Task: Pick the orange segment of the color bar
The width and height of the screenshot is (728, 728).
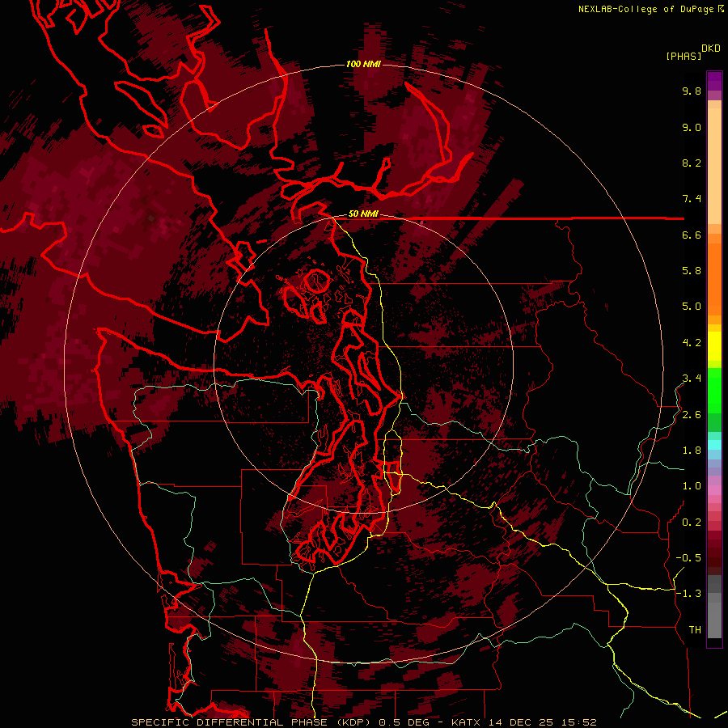Action: [714, 280]
